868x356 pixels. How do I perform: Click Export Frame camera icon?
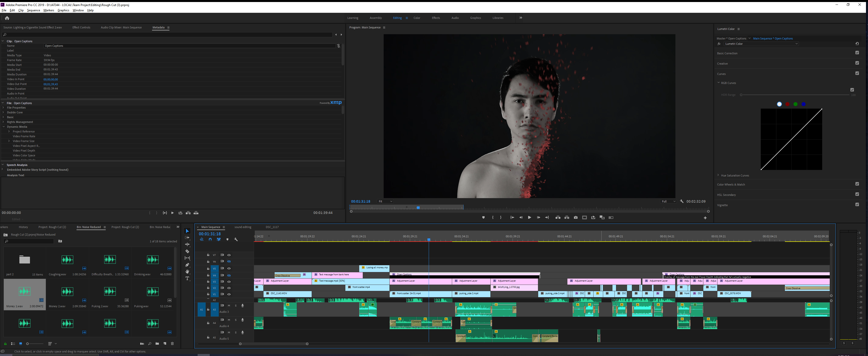(575, 218)
